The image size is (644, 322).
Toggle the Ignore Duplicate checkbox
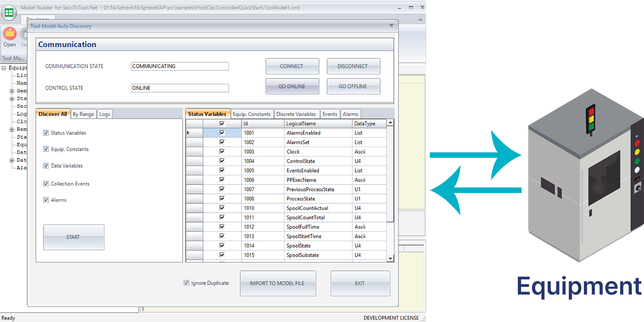186,283
